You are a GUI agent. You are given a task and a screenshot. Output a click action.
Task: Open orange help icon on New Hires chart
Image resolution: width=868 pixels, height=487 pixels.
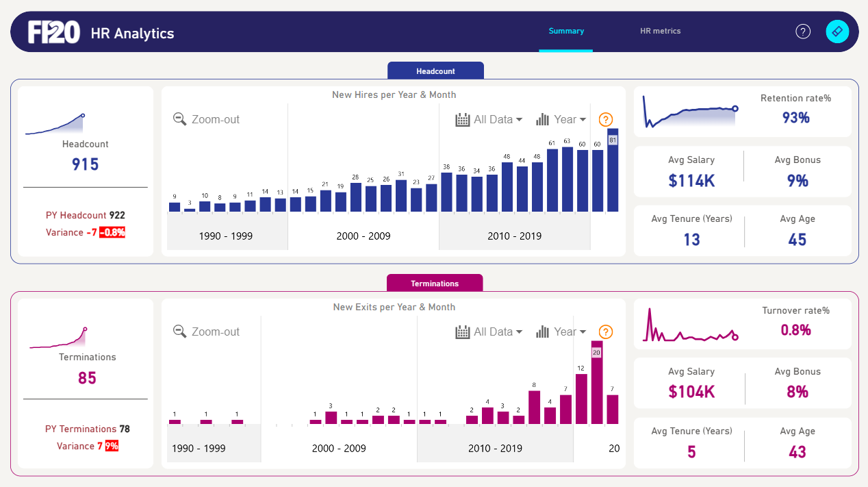point(606,119)
